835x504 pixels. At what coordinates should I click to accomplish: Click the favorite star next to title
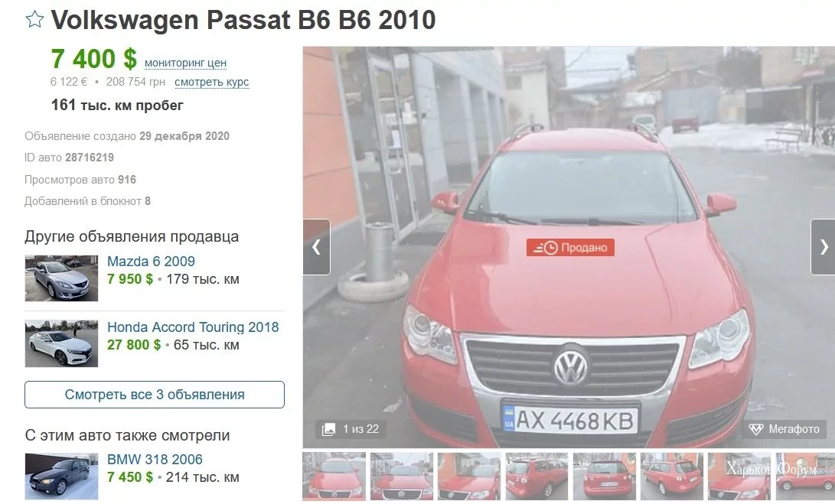click(34, 20)
